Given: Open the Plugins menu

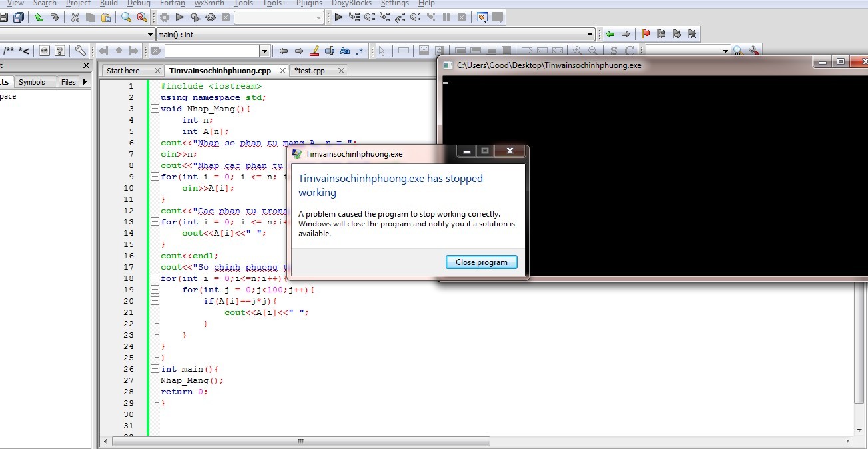Looking at the screenshot, I should [x=309, y=3].
